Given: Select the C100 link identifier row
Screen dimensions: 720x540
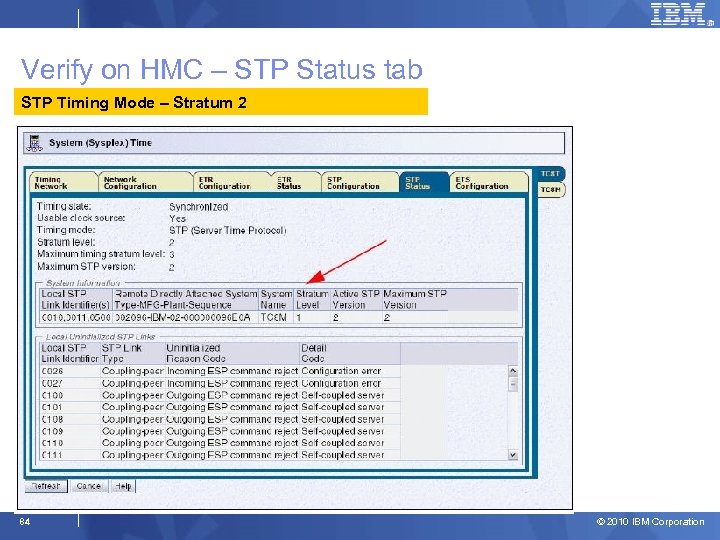Looking at the screenshot, I should 220,395.
